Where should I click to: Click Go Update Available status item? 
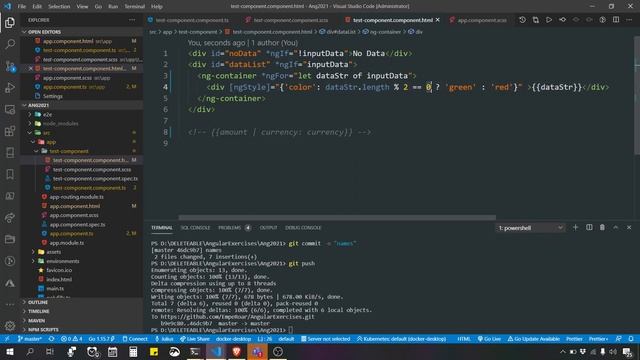coord(533,339)
